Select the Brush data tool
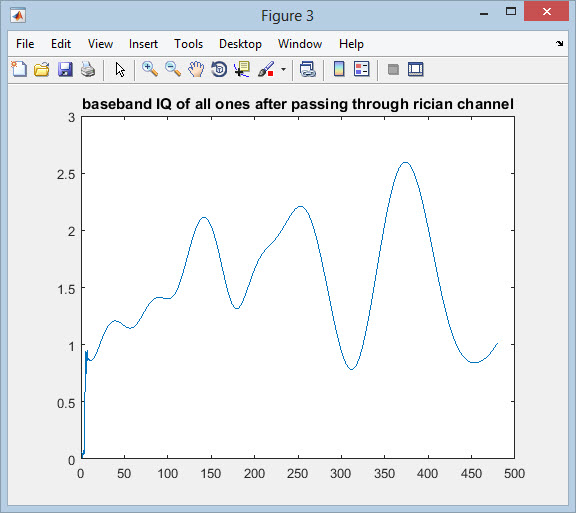Viewport: 576px width, 513px height. tap(266, 69)
